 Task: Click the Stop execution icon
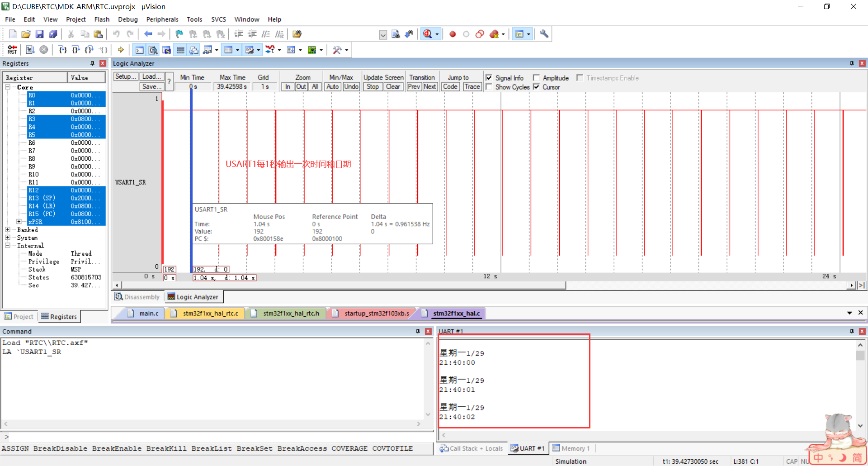(x=44, y=50)
